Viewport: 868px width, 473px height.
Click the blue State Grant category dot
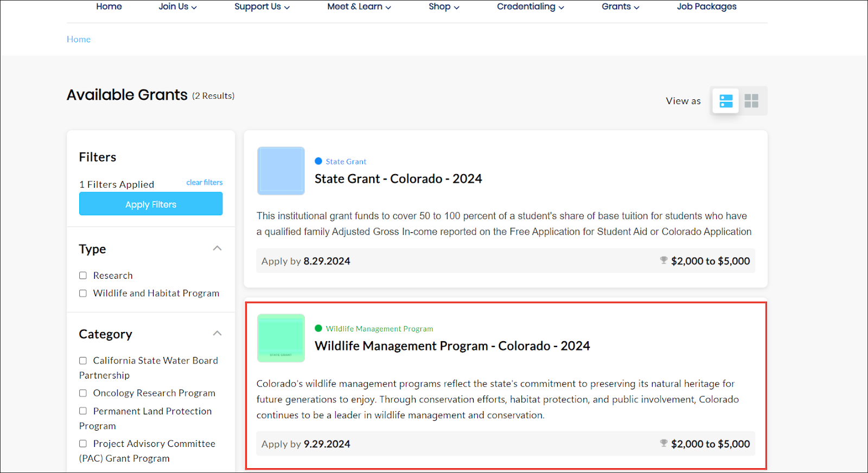[x=318, y=161]
